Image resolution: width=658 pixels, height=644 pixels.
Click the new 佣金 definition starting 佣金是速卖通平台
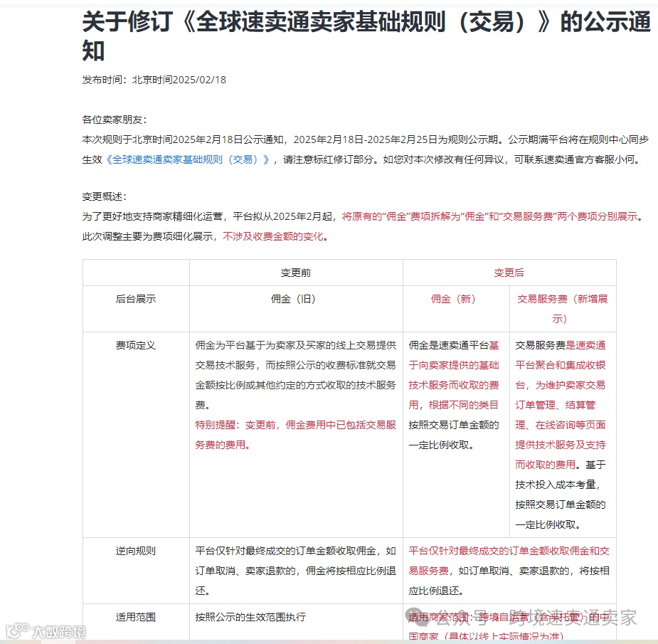454,395
